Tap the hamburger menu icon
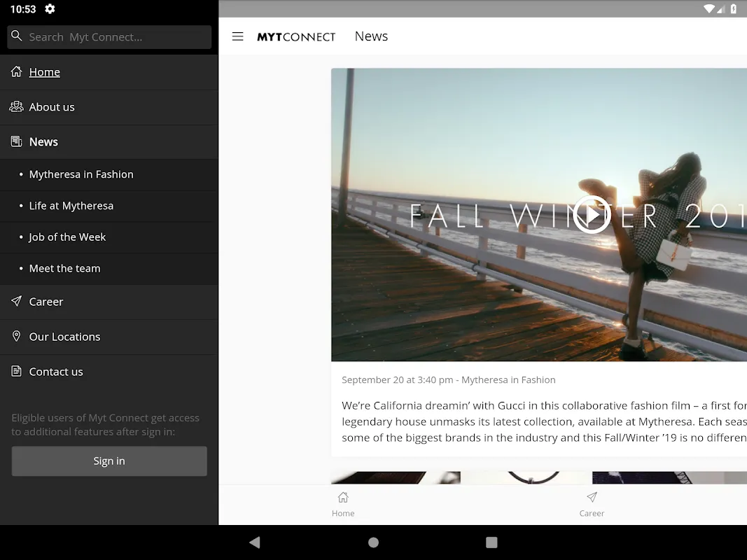The height and width of the screenshot is (560, 747). click(238, 36)
